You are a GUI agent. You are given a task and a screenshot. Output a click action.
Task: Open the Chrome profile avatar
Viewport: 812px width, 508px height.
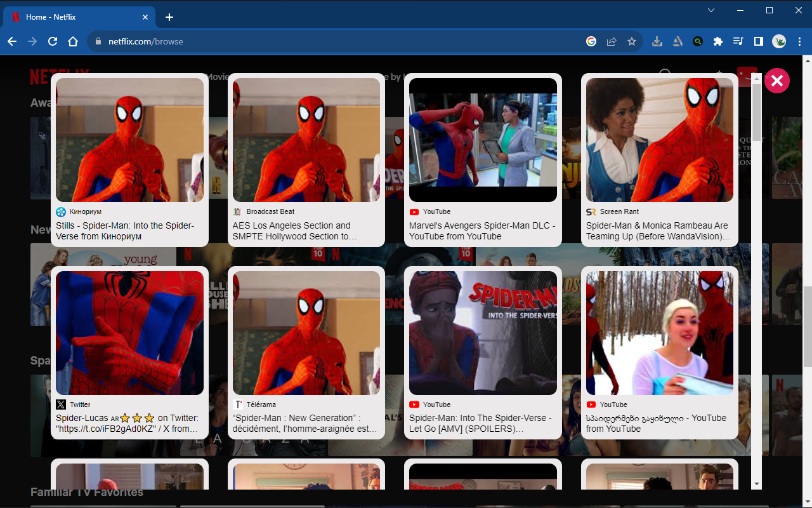[779, 41]
